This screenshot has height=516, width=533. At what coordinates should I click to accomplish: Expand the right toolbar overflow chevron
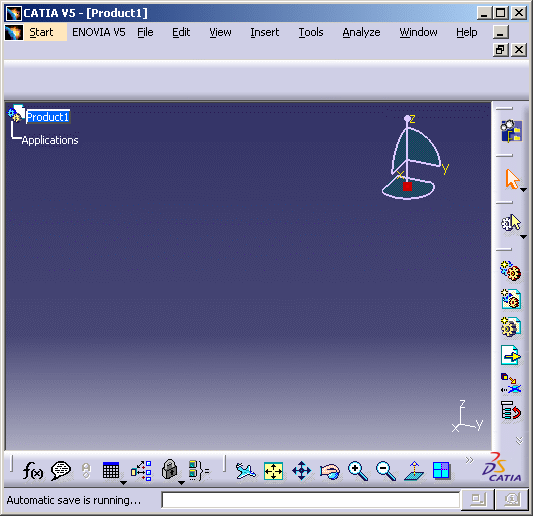(519, 441)
